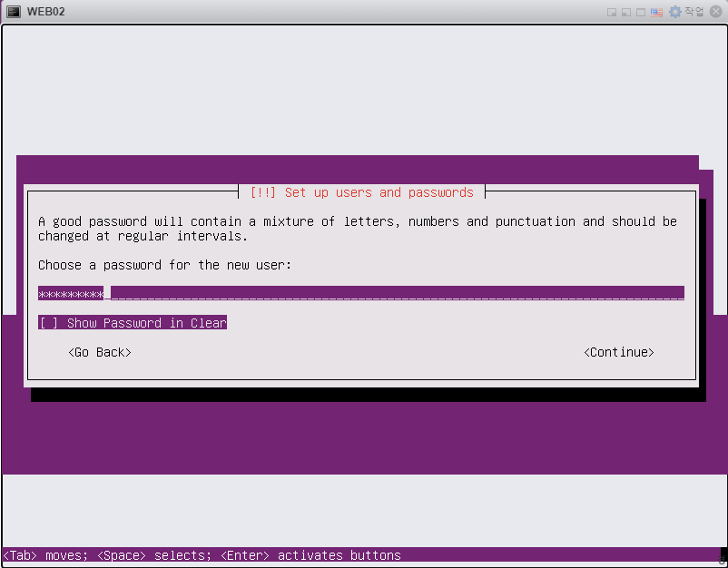Click the WEB02 window title text
728x568 pixels.
pyautogui.click(x=45, y=12)
